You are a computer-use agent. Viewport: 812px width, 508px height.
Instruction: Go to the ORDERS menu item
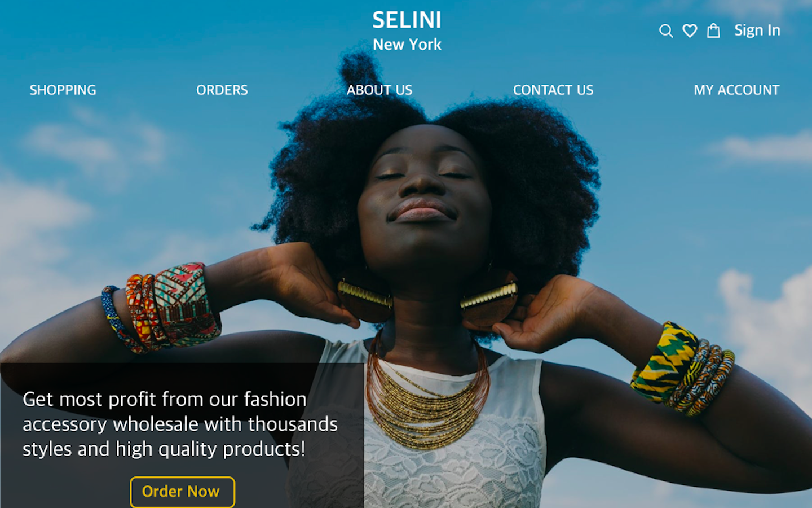(222, 90)
